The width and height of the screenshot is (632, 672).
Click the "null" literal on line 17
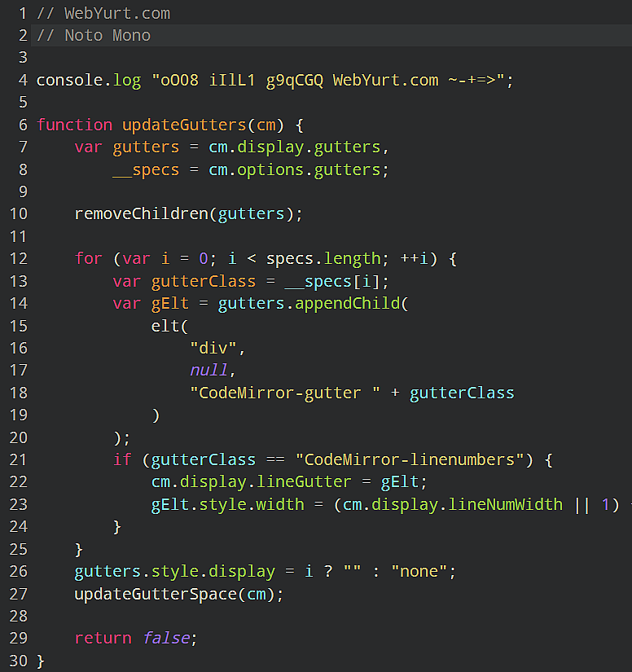[208, 370]
